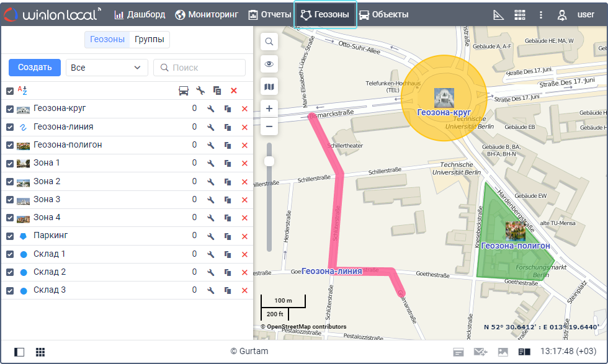Open the three-dot more options menu

tap(541, 15)
